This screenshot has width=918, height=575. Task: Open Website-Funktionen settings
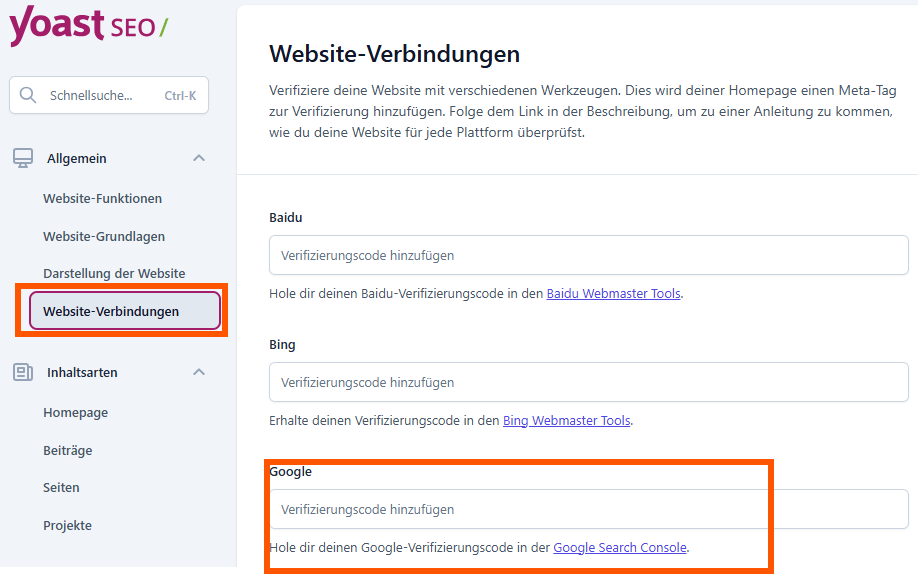102,198
